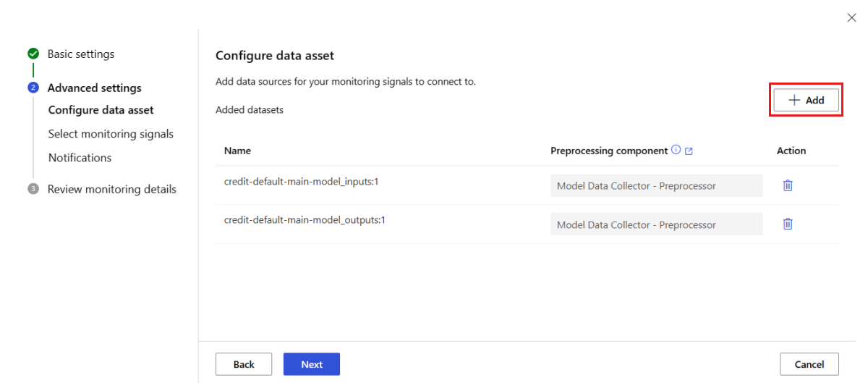Click the step 3 Review circle icon
This screenshot has height=383, width=868.
click(x=33, y=190)
